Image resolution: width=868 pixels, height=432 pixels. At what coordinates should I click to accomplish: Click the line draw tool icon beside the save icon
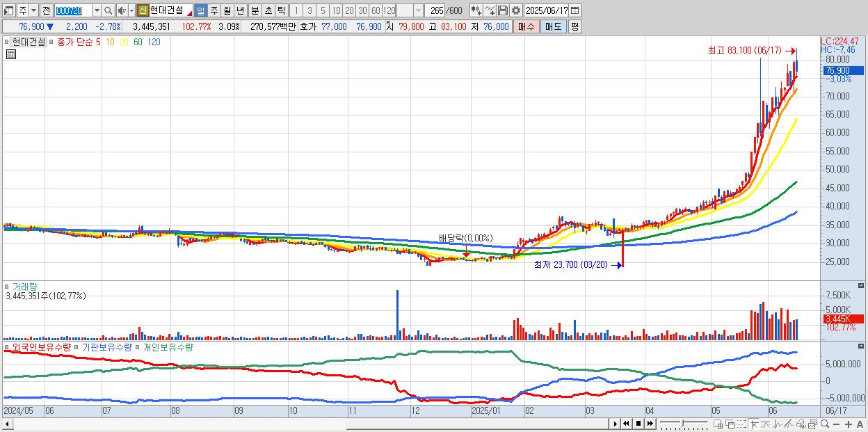pos(489,10)
